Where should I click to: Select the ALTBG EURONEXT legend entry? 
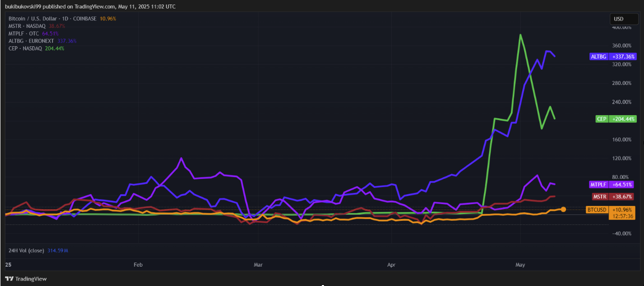(31, 41)
